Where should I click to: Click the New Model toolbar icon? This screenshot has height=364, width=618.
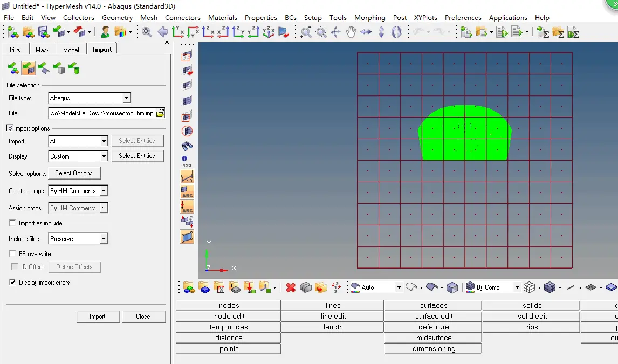(13, 32)
